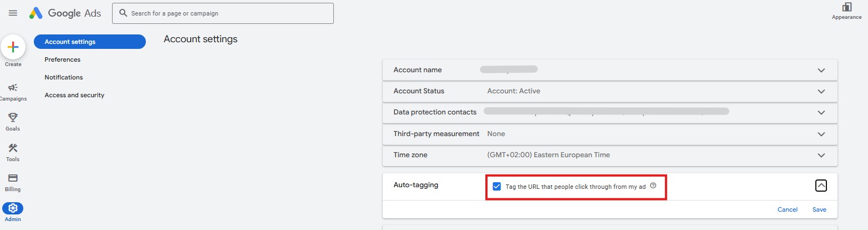The width and height of the screenshot is (868, 230).
Task: Uncheck the Tag the URL checkbox
Action: (496, 187)
